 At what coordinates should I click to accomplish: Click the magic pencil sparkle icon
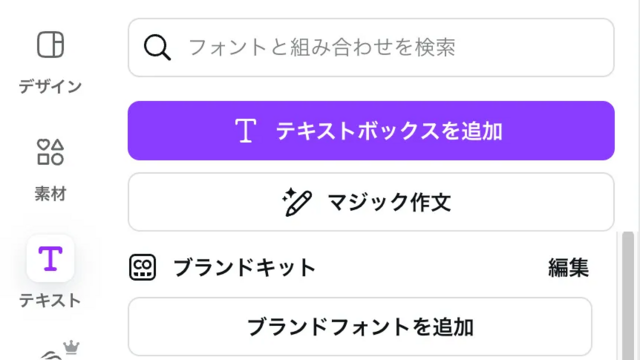tap(297, 202)
